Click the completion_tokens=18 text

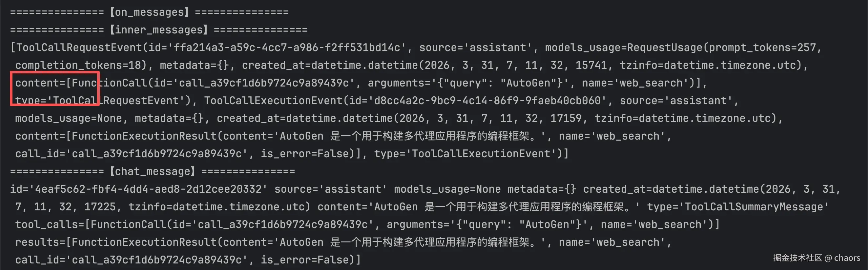coord(79,65)
